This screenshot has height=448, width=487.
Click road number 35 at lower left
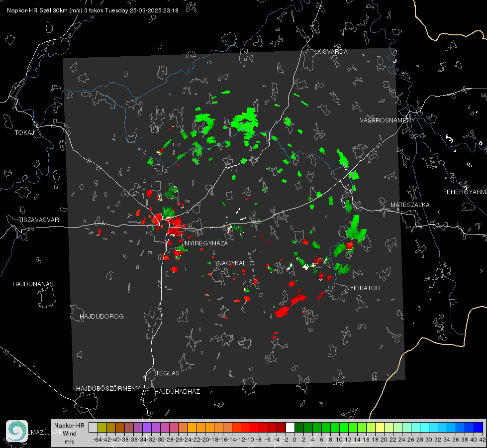[x=6, y=351]
